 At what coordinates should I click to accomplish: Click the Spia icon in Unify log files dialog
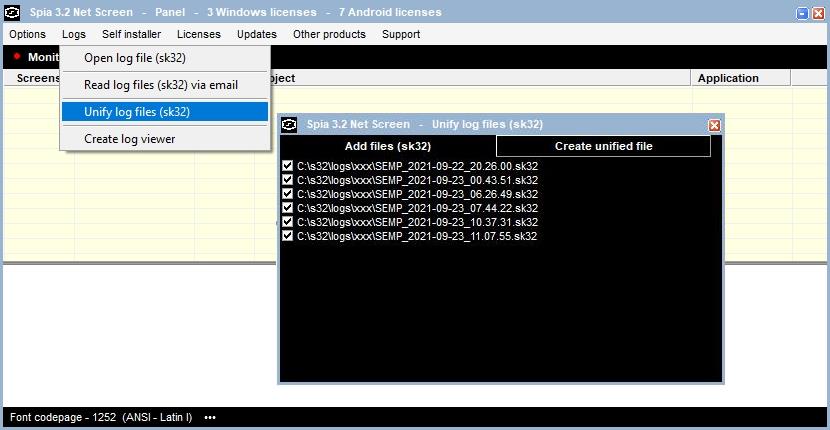289,124
